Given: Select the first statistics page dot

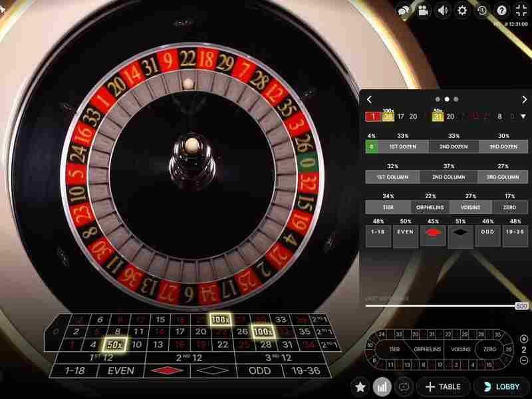Looking at the screenshot, I should point(438,99).
